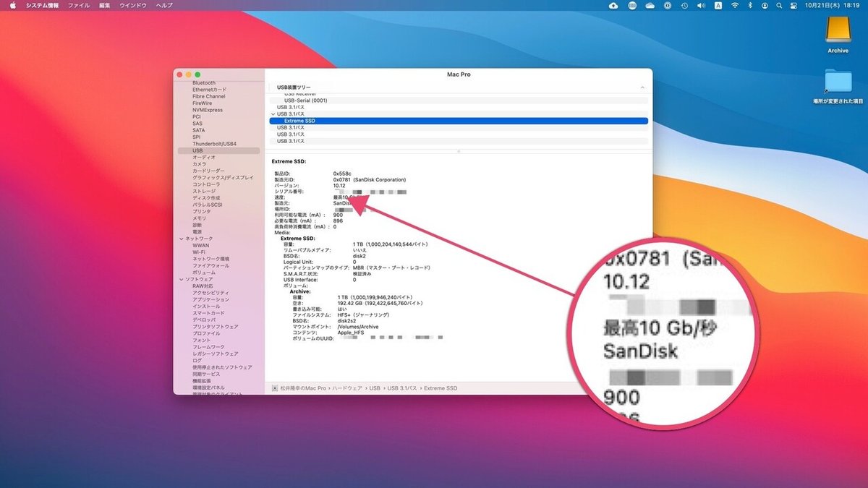This screenshot has width=868, height=488.
Task: Select FireWire in the sidebar
Action: [x=202, y=103]
